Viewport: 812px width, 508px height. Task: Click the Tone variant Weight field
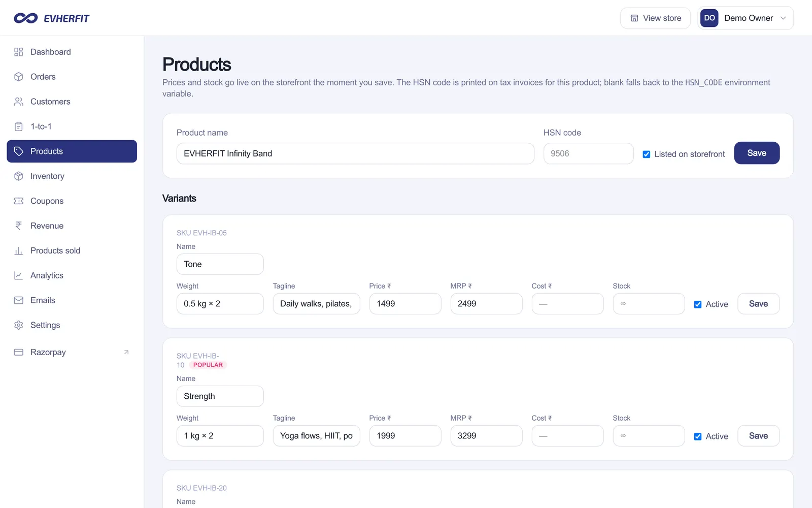(x=220, y=304)
